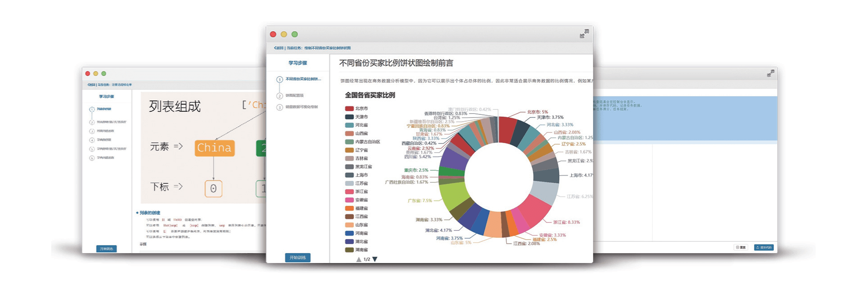Click 提交代码 button in right window
The image size is (868, 304).
click(764, 247)
